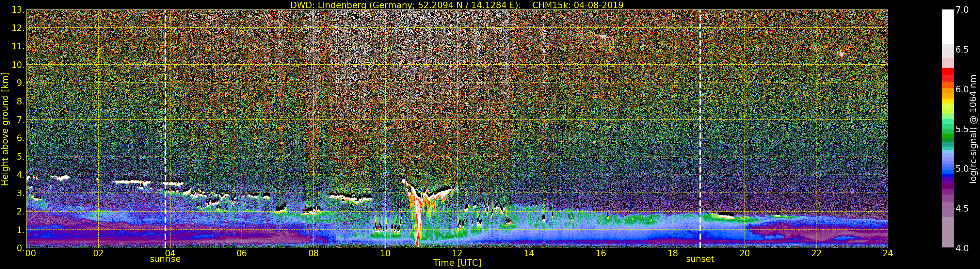Click the colorbar tick value 7.0
980x269 pixels.
click(x=962, y=10)
